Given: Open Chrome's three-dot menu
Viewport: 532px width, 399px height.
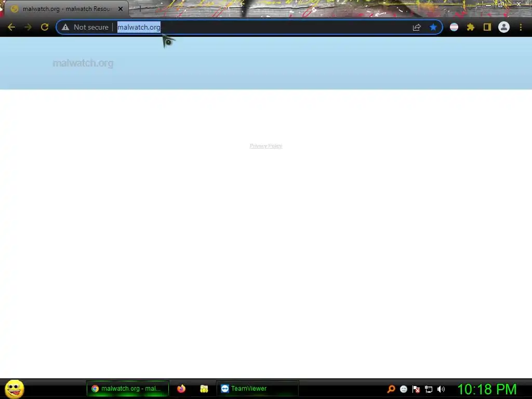Looking at the screenshot, I should click(521, 27).
